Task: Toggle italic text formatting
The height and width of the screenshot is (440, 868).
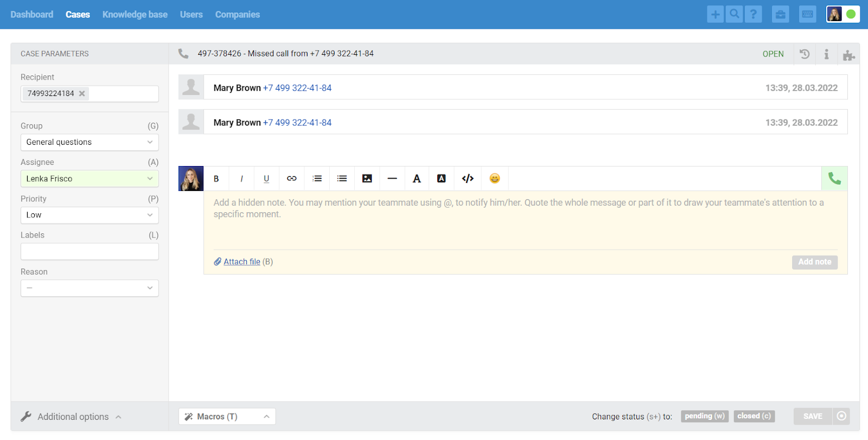Action: tap(241, 178)
